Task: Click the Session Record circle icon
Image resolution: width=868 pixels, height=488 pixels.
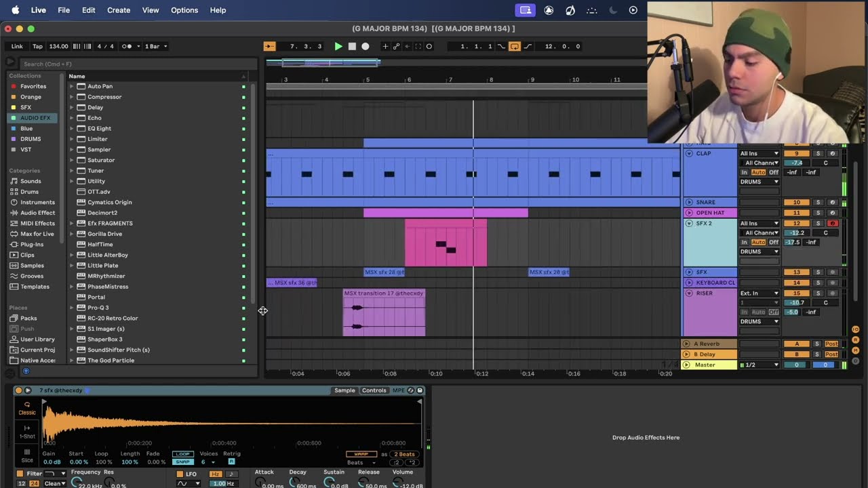Action: pos(429,46)
